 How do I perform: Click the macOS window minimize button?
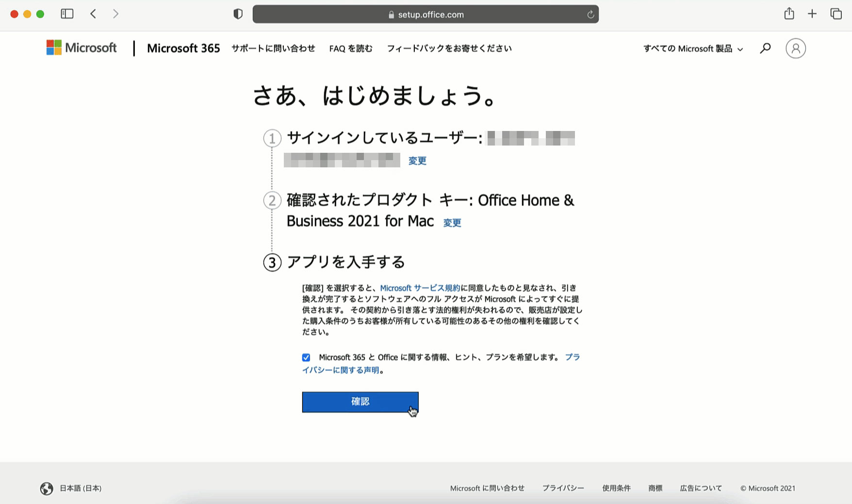click(27, 14)
